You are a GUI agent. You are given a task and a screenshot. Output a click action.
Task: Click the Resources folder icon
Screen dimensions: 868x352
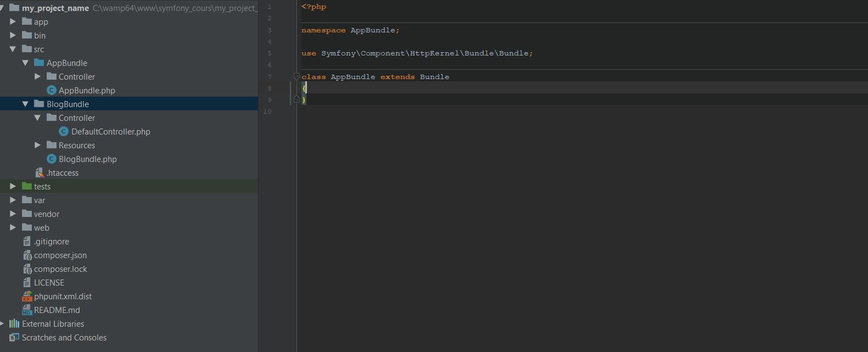52,145
